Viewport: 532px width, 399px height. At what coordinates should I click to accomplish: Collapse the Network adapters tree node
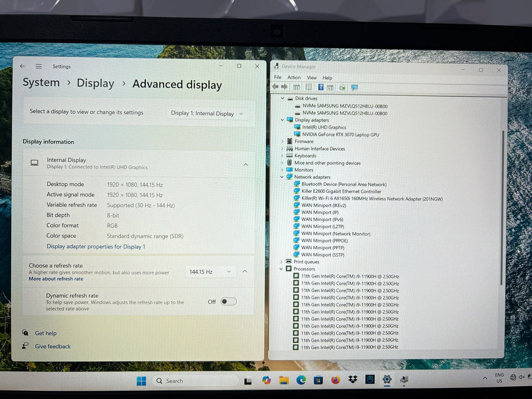(x=282, y=177)
